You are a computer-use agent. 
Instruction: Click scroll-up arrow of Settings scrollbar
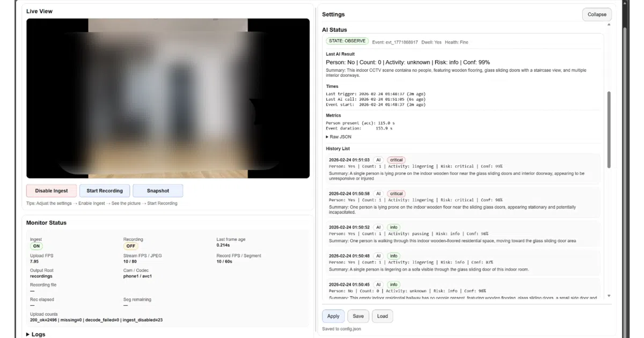coord(609,25)
